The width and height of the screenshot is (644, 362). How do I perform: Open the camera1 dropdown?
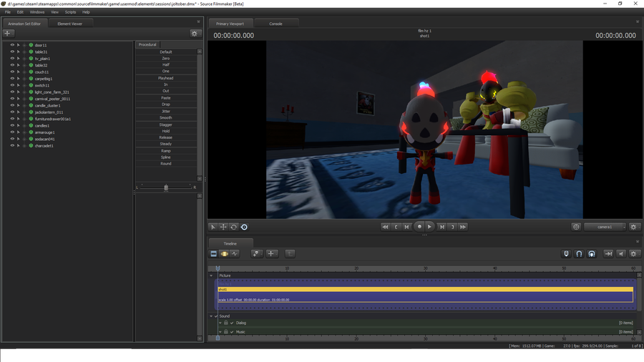605,227
